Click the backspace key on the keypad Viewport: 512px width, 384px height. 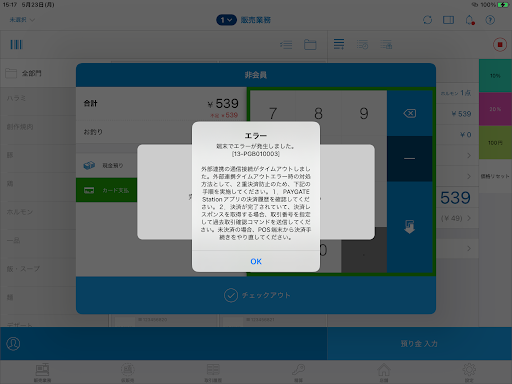409,113
